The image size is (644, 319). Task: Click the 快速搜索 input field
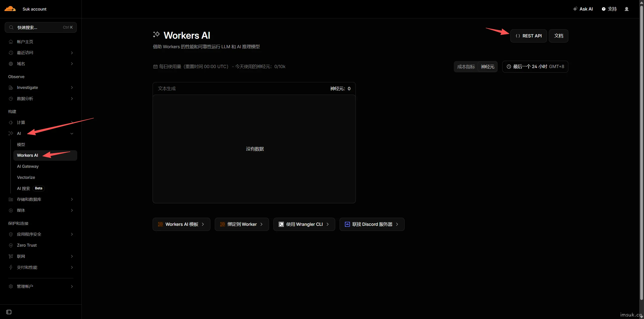pos(41,27)
